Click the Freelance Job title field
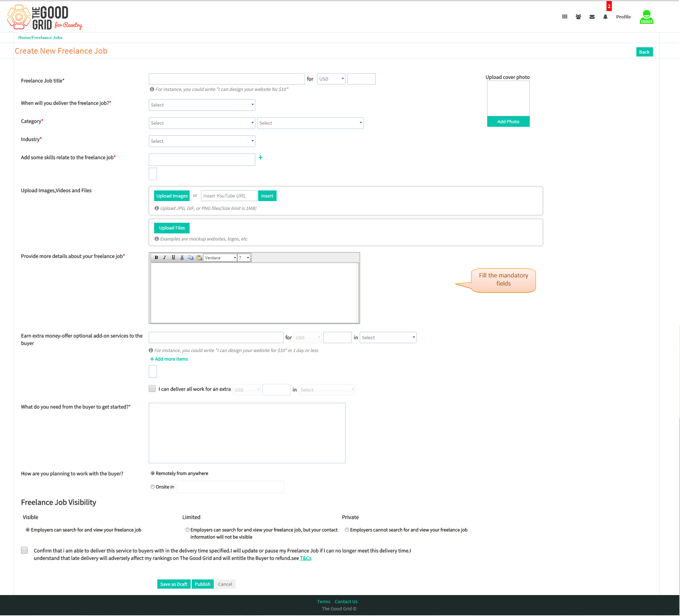Screen dimensions: 680x616 [227, 79]
